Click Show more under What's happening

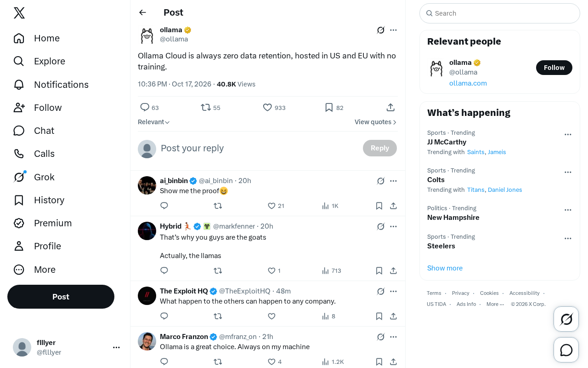click(x=445, y=268)
